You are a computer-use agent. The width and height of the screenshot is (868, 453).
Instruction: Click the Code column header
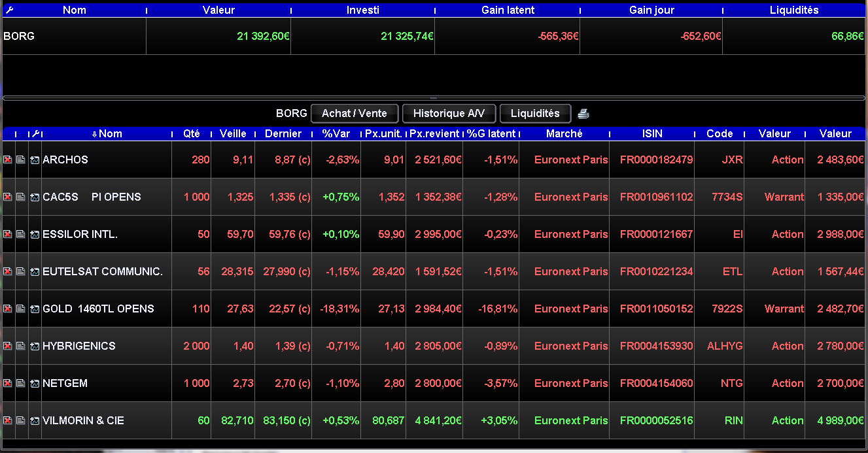[720, 133]
